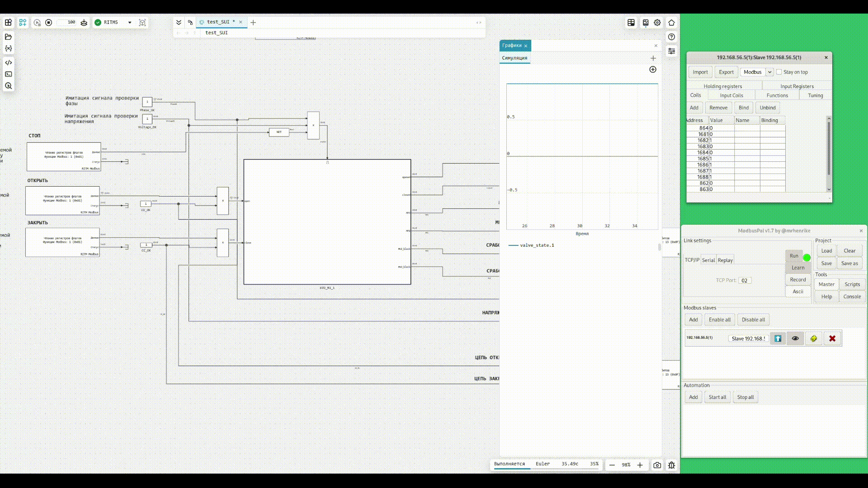This screenshot has width=868, height=488.
Task: Open the Functions tab
Action: point(777,95)
